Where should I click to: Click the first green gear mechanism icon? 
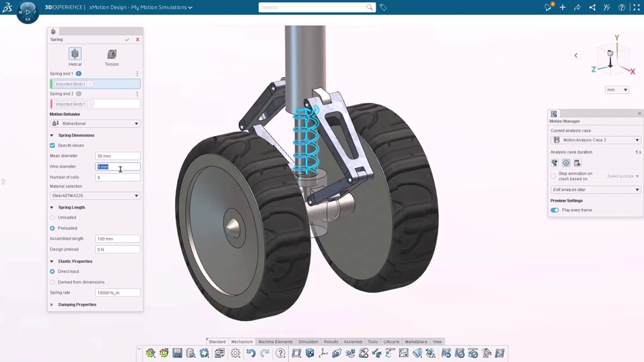tap(150, 353)
